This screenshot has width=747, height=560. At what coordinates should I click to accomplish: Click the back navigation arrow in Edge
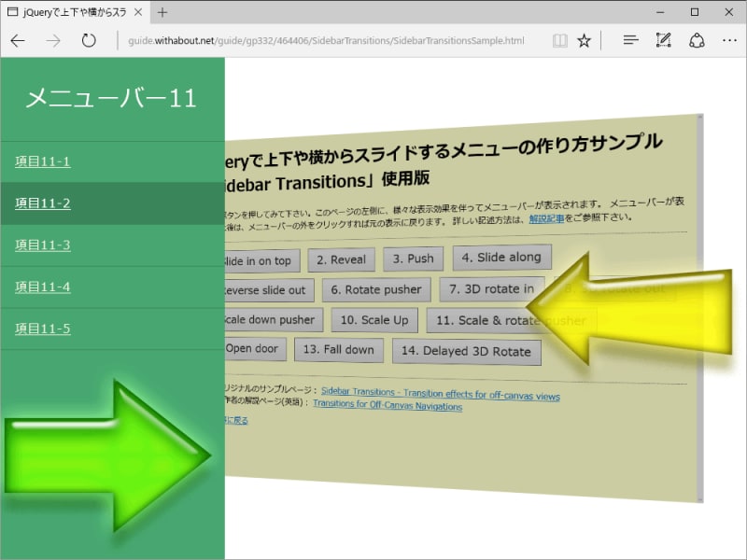18,40
